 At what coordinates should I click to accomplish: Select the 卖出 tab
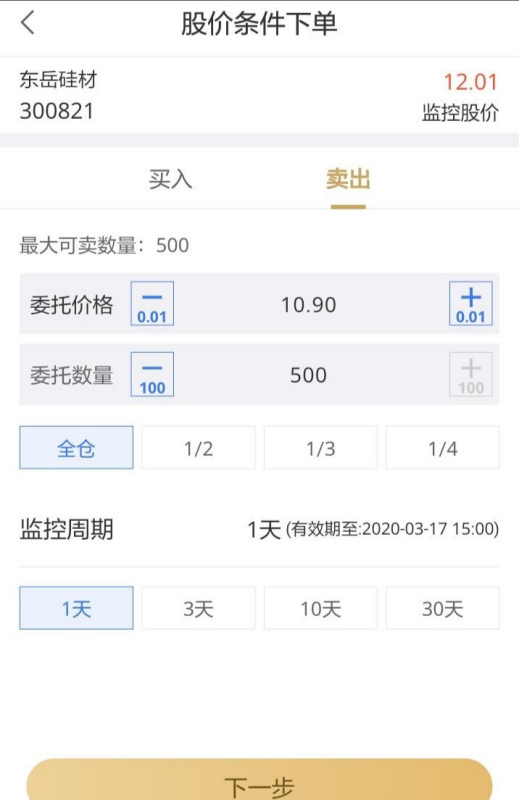click(348, 180)
